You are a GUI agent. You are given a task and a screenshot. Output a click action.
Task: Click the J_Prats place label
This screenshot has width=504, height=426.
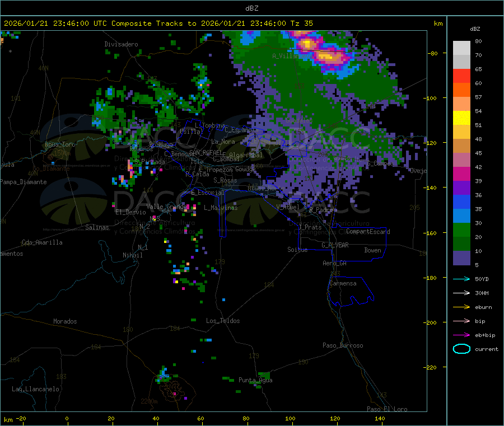310,227
